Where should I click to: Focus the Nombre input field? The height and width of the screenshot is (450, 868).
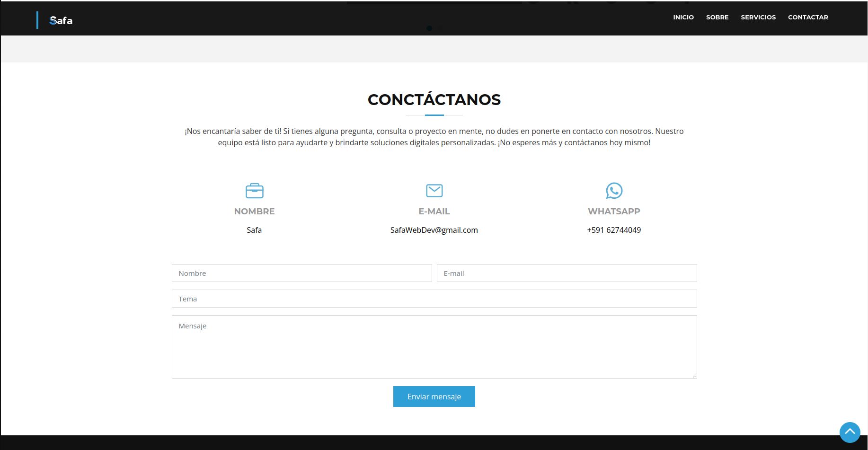click(301, 273)
